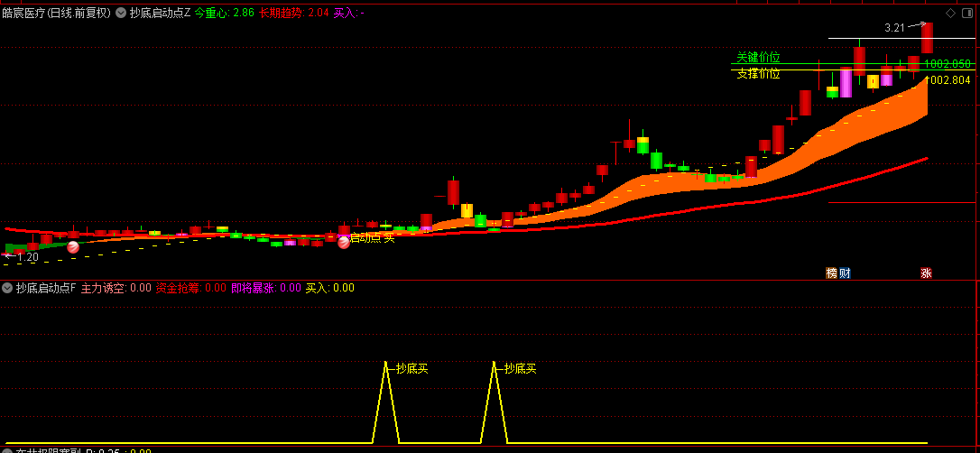Screen dimensions: 980x453
Task: Click the green 1002.850 price label
Action: (x=948, y=64)
